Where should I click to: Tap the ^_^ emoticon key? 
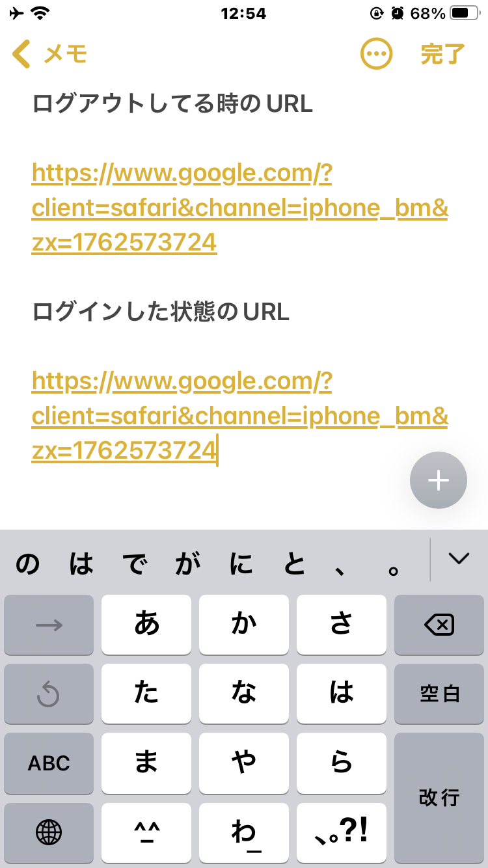click(146, 833)
